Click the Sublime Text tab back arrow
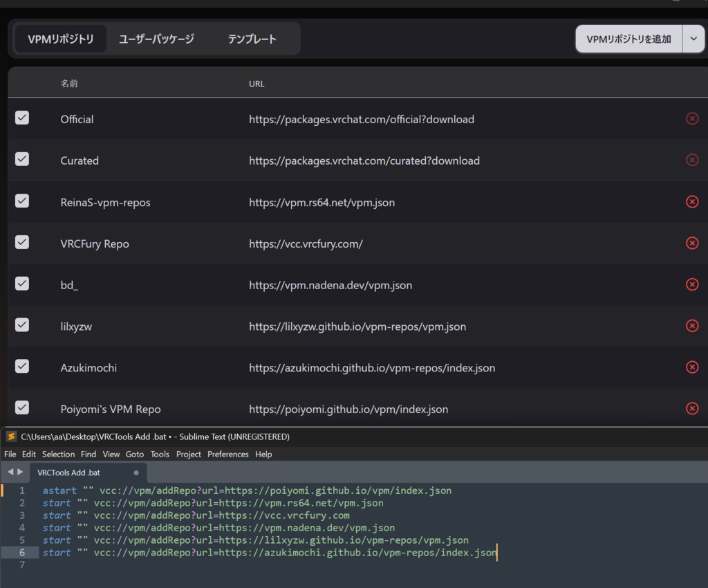 pyautogui.click(x=10, y=472)
